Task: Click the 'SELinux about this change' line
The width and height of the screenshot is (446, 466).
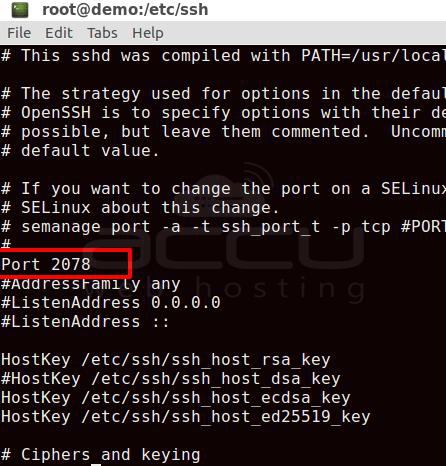Action: [140, 208]
